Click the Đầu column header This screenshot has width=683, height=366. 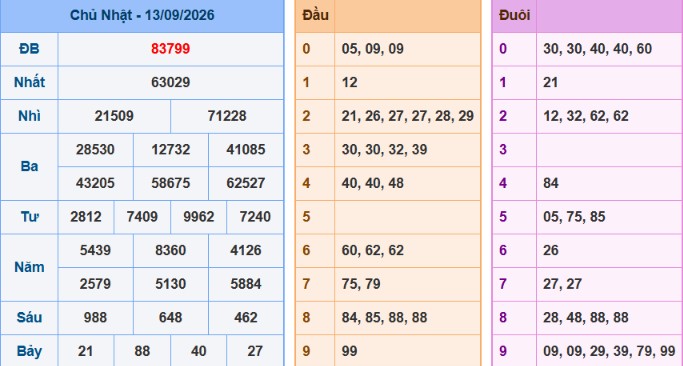(x=315, y=15)
